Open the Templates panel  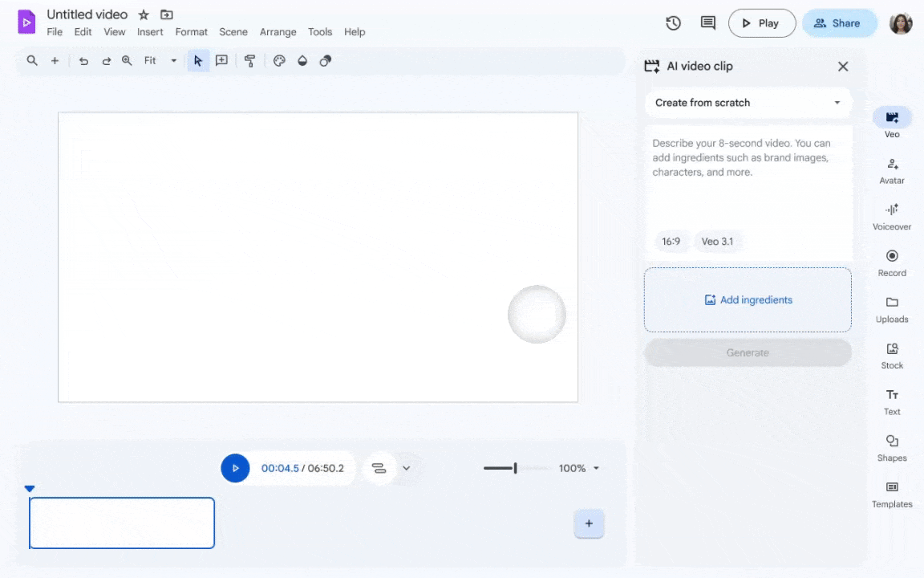pyautogui.click(x=892, y=494)
